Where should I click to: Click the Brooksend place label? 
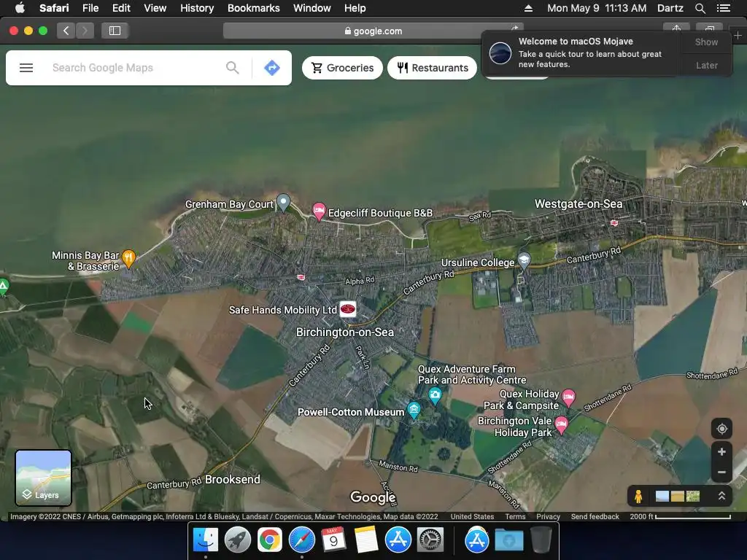tap(233, 479)
